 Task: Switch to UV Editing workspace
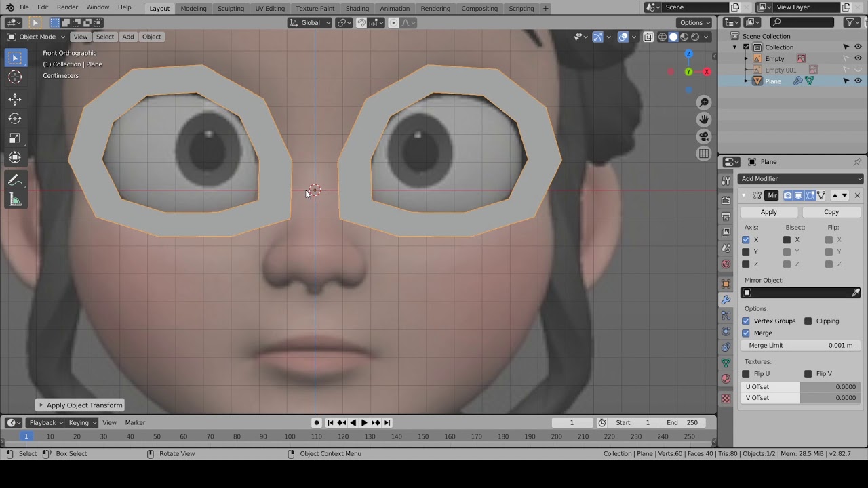pyautogui.click(x=270, y=9)
